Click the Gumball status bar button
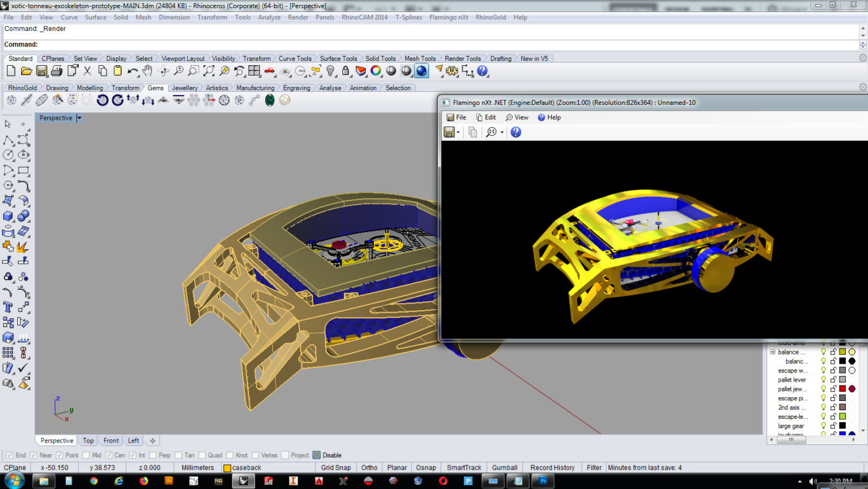868x489 pixels. [505, 468]
